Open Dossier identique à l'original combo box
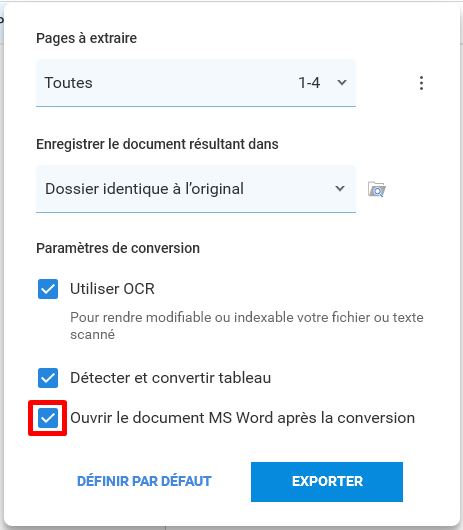The height and width of the screenshot is (530, 463). (x=196, y=189)
